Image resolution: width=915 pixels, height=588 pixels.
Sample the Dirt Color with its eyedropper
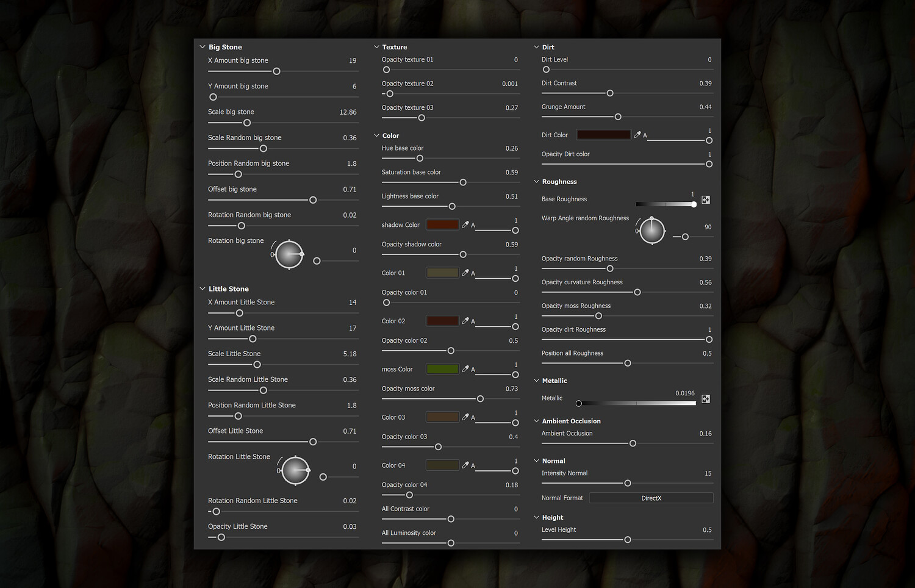pyautogui.click(x=637, y=135)
